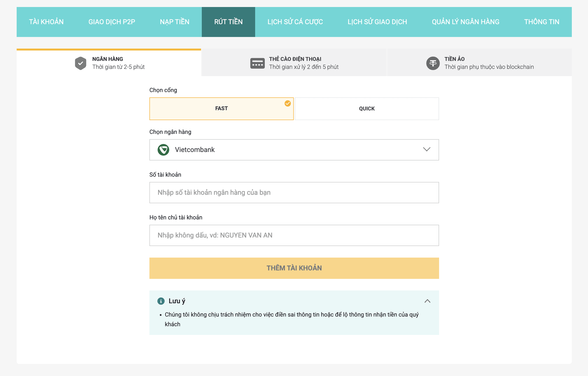This screenshot has height=376, width=588.
Task: Open the THÔNG TIN tab
Action: [x=542, y=22]
